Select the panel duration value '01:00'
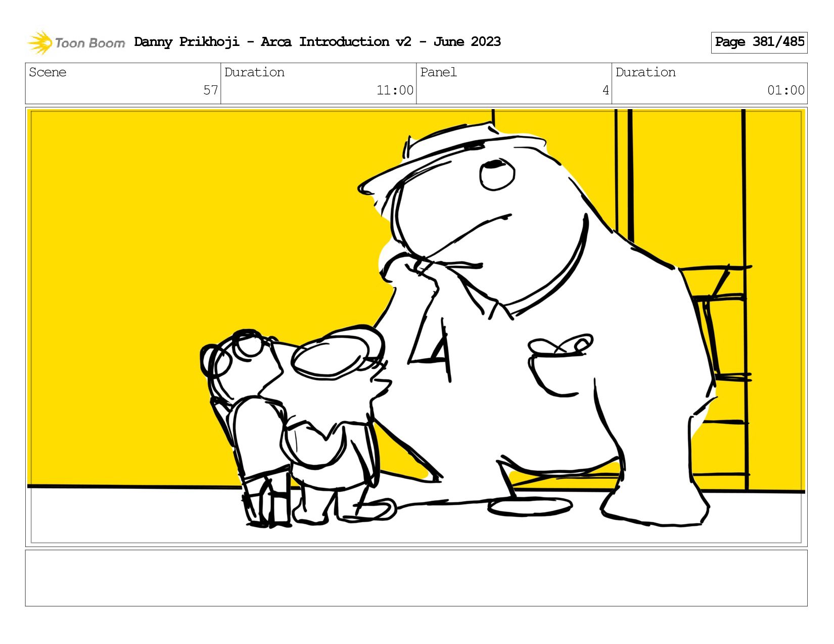Screen dimensions: 834x644 pos(786,90)
